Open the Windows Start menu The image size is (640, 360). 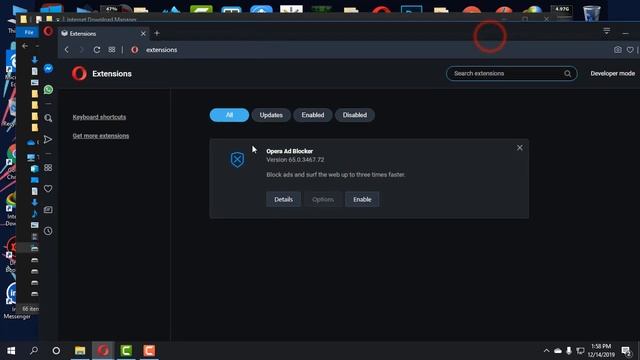11,351
